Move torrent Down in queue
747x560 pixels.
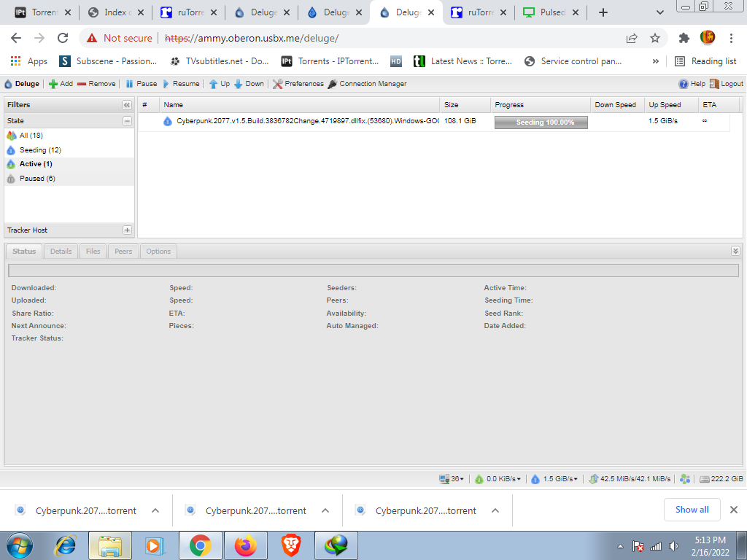point(249,84)
